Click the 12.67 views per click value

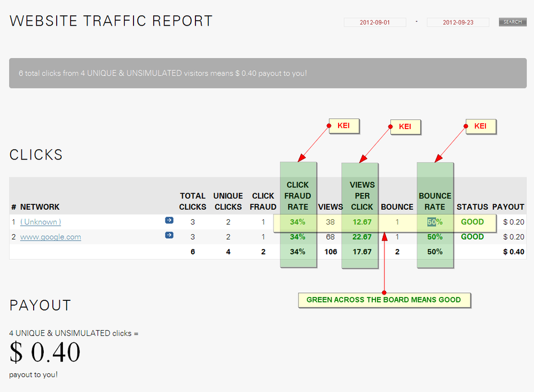coord(362,222)
